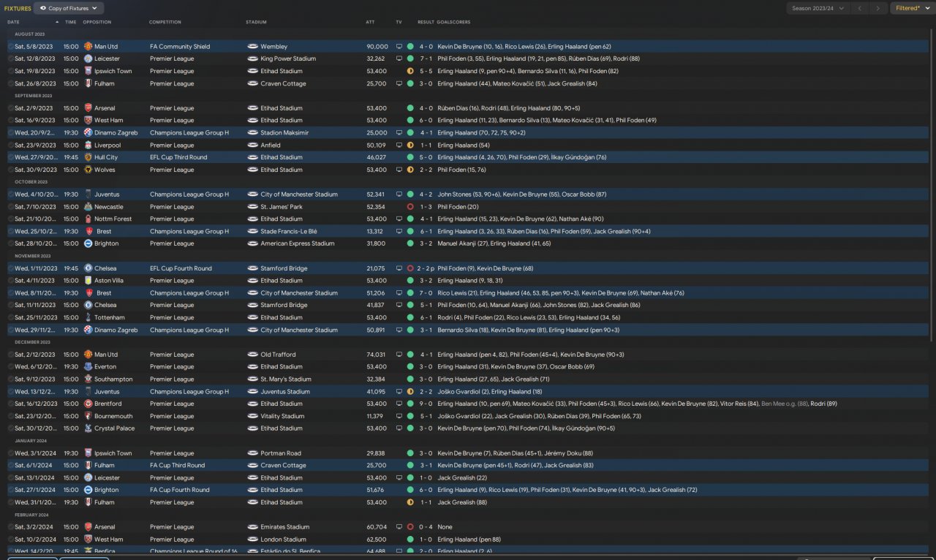Tick the selection circle for Sat, 7/10/2023 fixture
Viewport: 936px width, 560px height.
(x=10, y=207)
